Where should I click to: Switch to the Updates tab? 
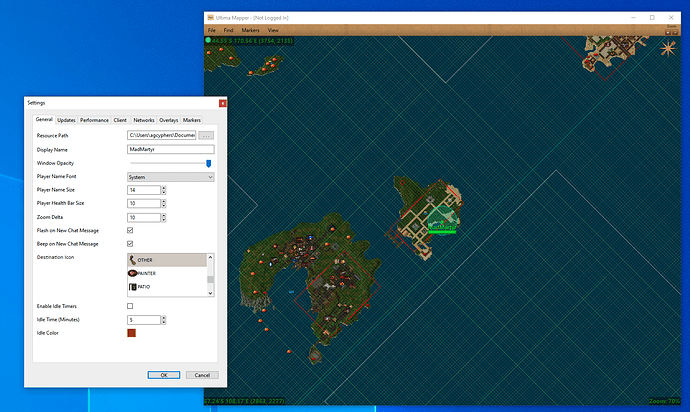point(66,120)
